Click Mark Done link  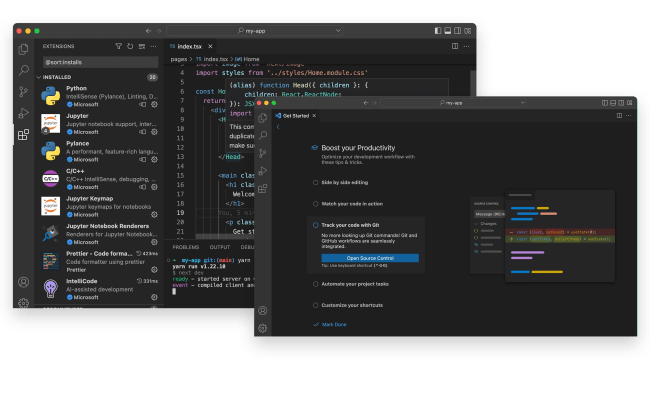click(334, 325)
